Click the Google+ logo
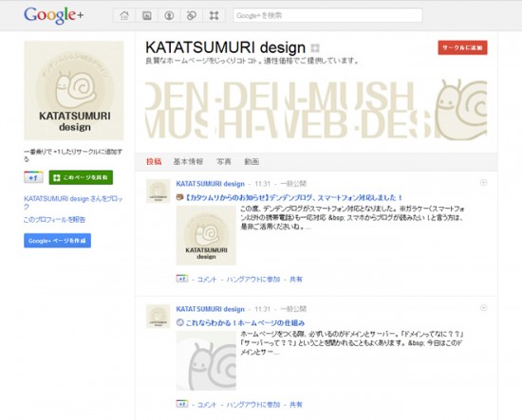Screen dimensions: 522x420 53,15
